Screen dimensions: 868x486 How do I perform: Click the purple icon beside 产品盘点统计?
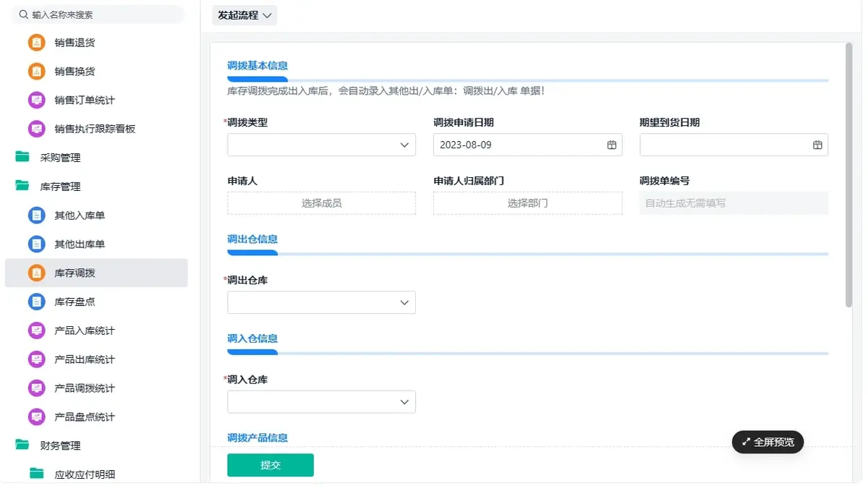(36, 417)
